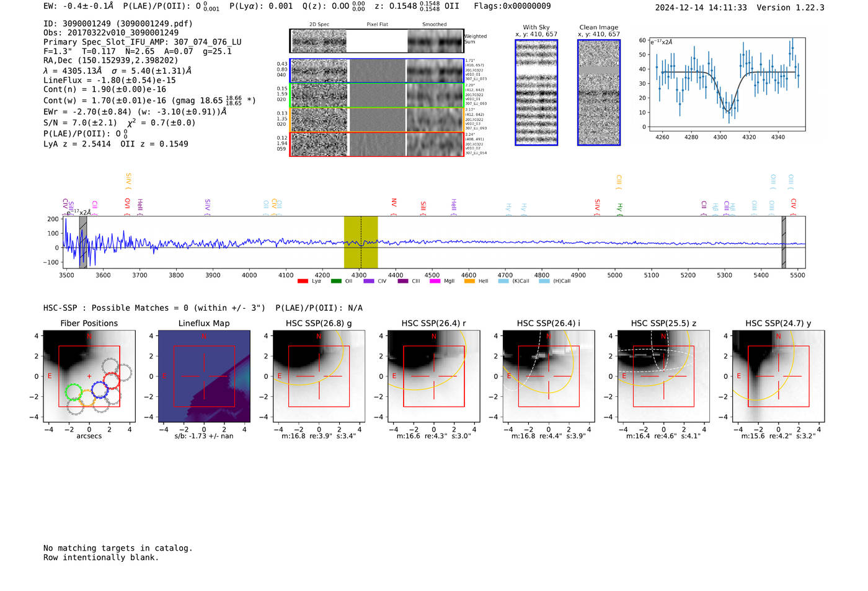Open the Lineflux Map image
868x591 pixels.
[x=204, y=376]
